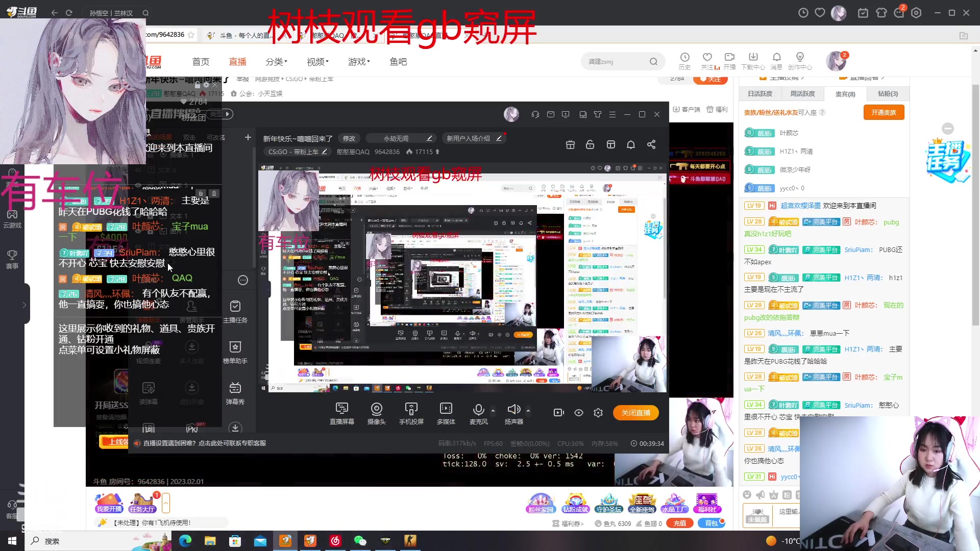Edit CS:GO - 带粉上车 category tag
980x551 pixels.
298,152
